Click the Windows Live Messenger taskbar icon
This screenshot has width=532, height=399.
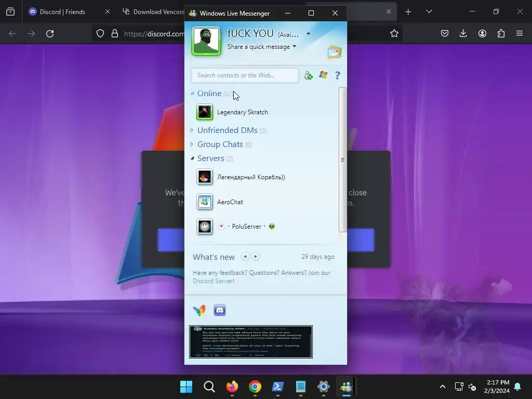pos(347,387)
